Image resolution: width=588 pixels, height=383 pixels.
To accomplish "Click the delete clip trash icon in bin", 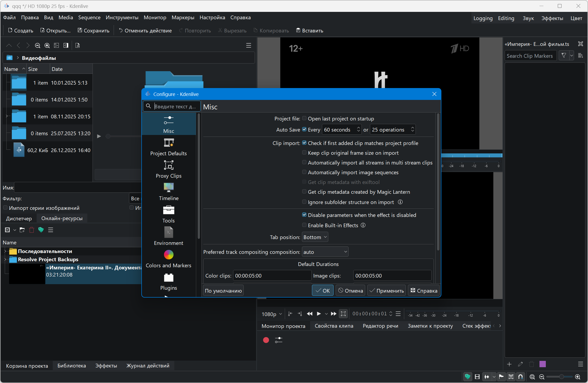I will pyautogui.click(x=32, y=230).
